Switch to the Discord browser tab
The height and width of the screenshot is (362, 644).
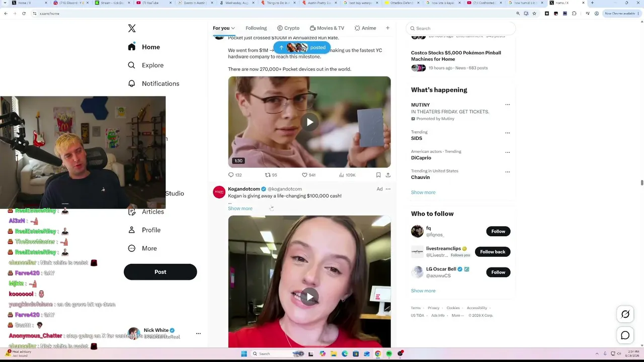71,3
